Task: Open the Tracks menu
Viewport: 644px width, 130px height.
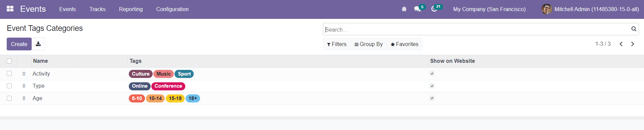Action: [x=98, y=9]
